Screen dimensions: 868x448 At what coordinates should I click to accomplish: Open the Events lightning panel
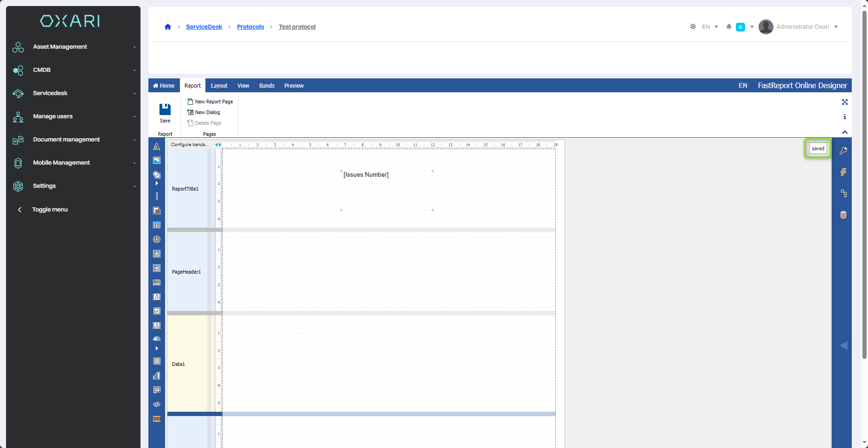[x=843, y=172]
